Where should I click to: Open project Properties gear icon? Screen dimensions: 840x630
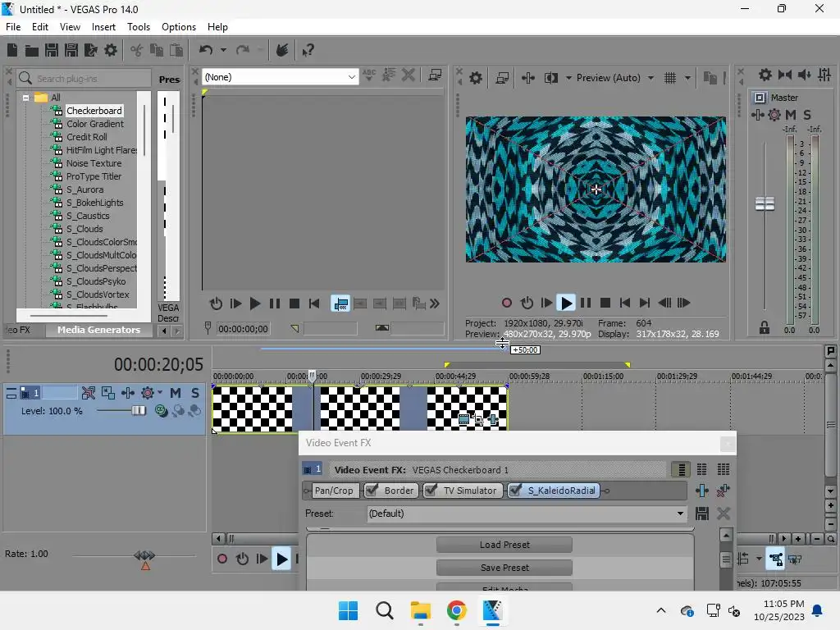coord(111,50)
